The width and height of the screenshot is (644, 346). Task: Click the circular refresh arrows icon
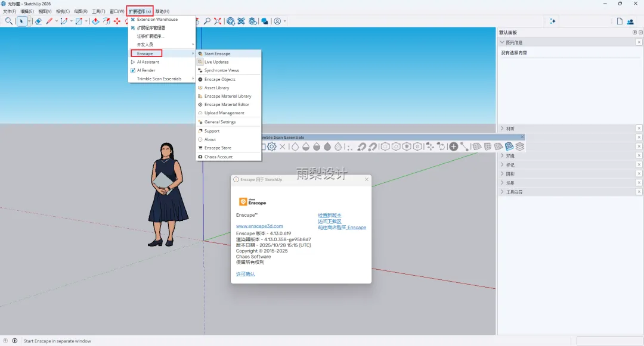click(441, 146)
